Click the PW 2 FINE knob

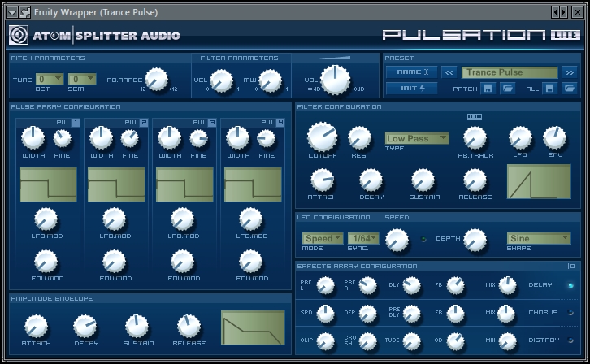(x=130, y=138)
